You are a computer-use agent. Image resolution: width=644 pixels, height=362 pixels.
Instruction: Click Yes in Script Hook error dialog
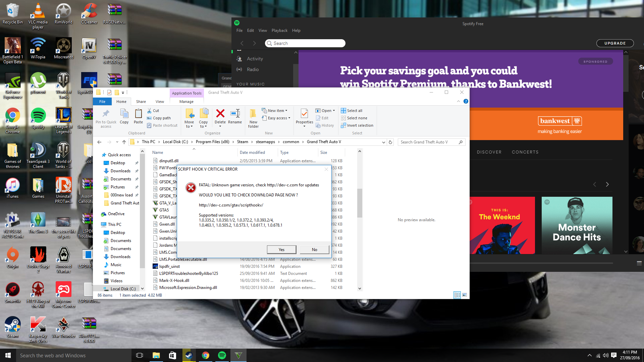coord(281,249)
